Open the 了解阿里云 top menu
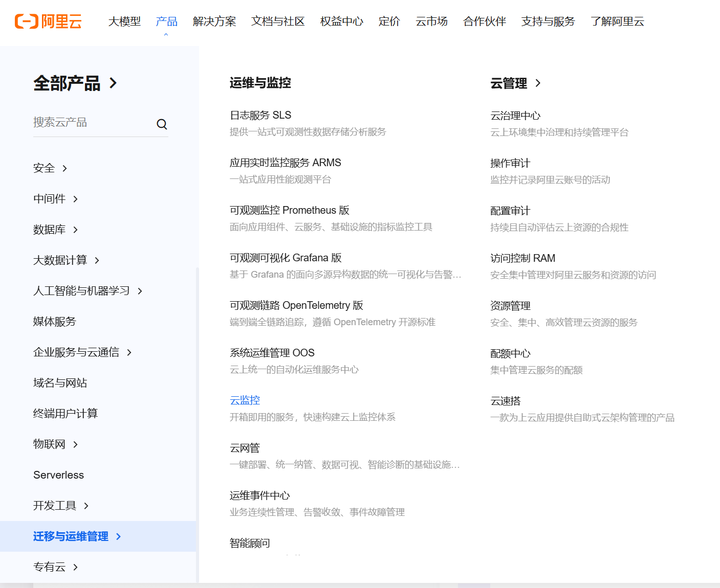 [x=617, y=21]
